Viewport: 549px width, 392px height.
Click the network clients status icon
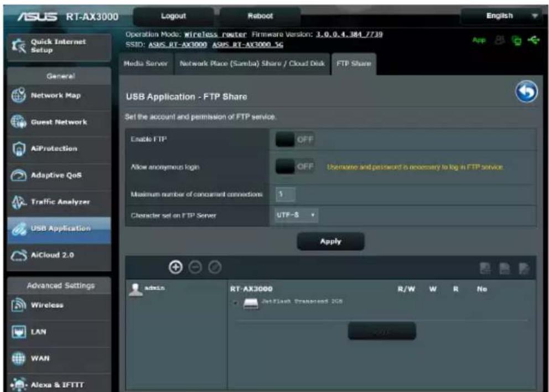[x=516, y=40]
